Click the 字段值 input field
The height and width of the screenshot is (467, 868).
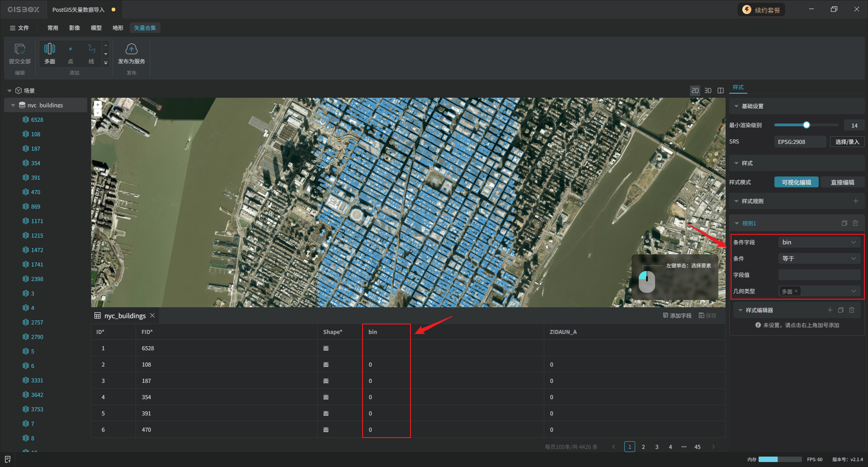[819, 275]
